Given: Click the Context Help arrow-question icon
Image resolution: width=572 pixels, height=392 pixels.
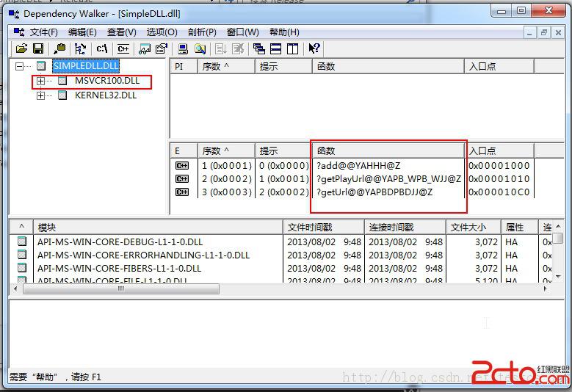Looking at the screenshot, I should point(314,48).
